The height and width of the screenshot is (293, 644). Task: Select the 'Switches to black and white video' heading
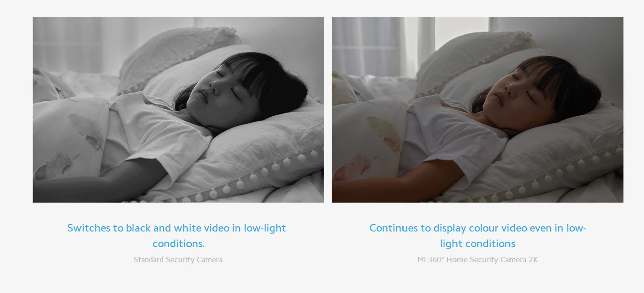click(x=177, y=236)
